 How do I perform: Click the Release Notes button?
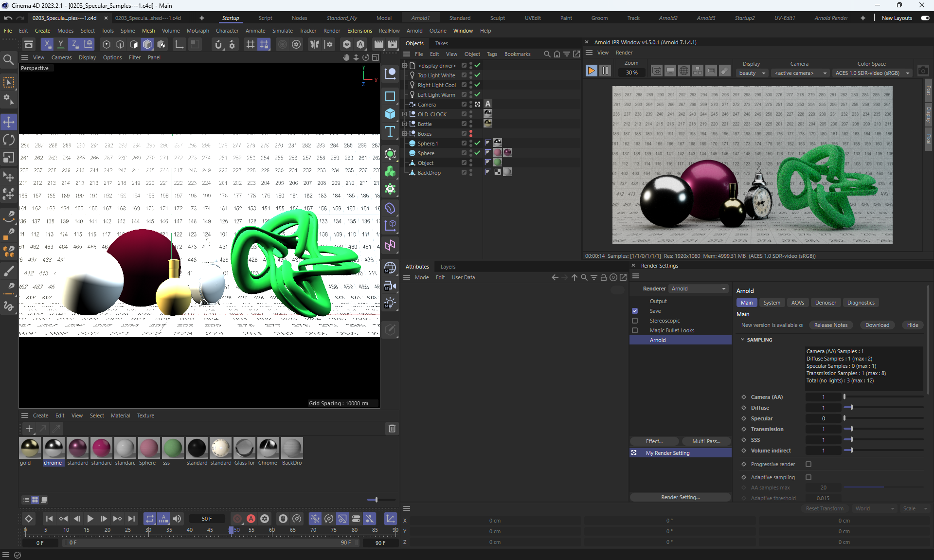click(830, 325)
